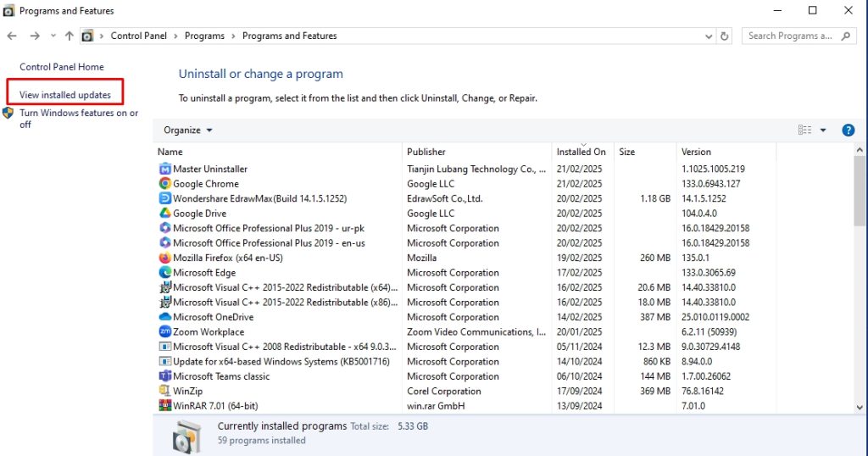This screenshot has width=868, height=456.
Task: Select the Google Chrome row name
Action: point(206,184)
